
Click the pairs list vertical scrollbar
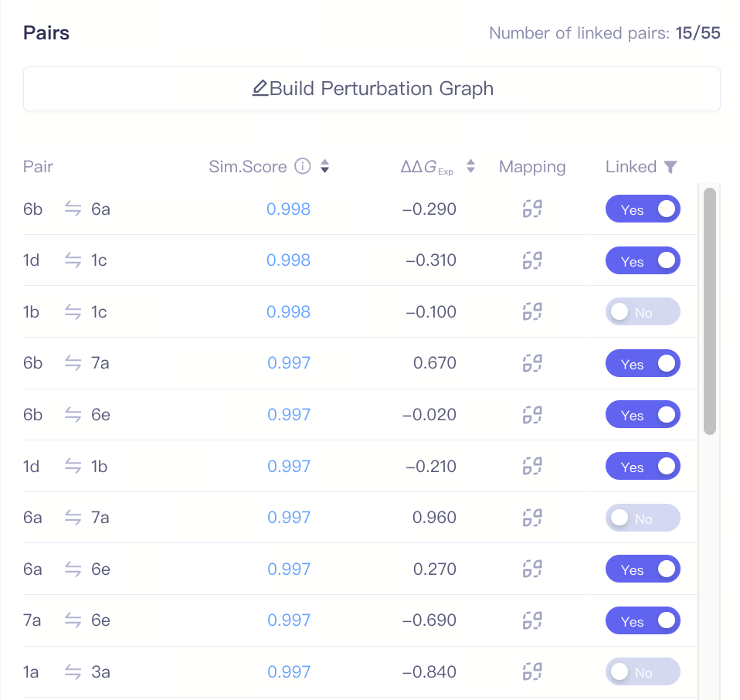(710, 311)
